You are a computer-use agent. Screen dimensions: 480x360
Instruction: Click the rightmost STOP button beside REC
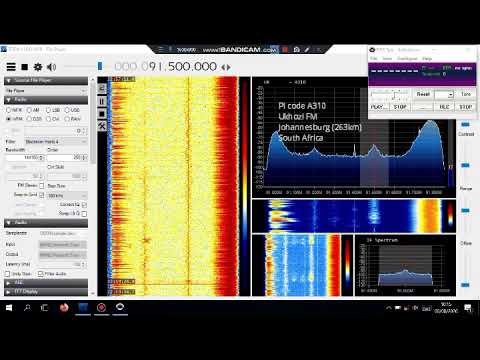tap(466, 107)
